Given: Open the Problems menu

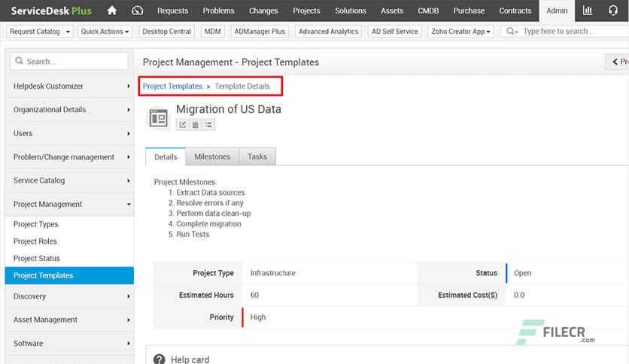Looking at the screenshot, I should [x=218, y=11].
